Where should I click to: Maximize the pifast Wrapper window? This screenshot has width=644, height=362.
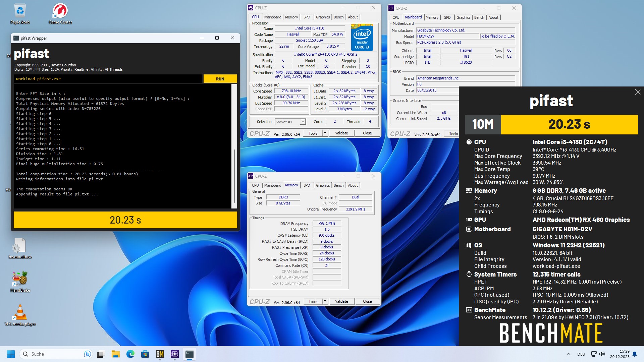(217, 38)
